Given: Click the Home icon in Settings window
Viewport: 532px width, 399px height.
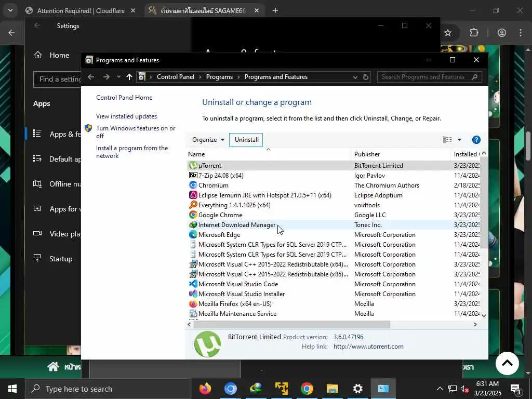Looking at the screenshot, I should click(x=38, y=55).
